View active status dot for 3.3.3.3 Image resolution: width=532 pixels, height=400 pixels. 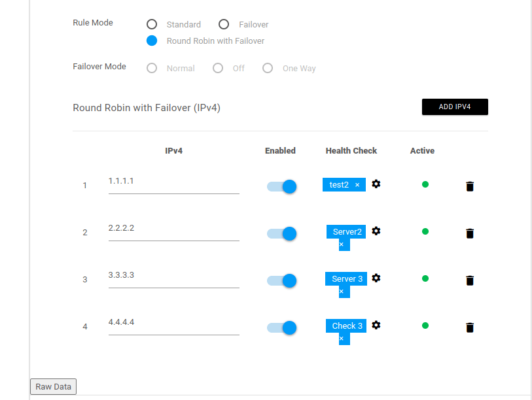(x=425, y=278)
